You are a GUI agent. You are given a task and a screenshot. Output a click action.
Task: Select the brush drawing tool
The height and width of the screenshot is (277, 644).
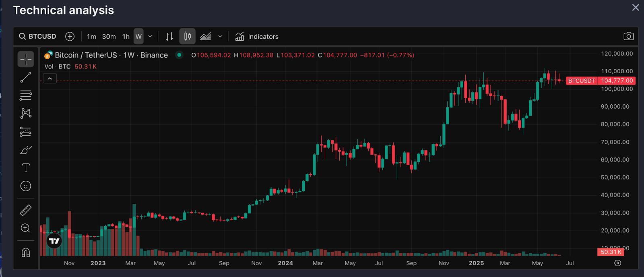click(x=26, y=150)
